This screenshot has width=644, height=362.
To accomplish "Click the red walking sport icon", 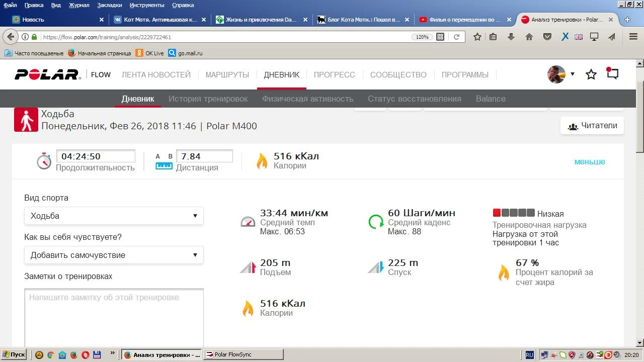I will 26,120.
